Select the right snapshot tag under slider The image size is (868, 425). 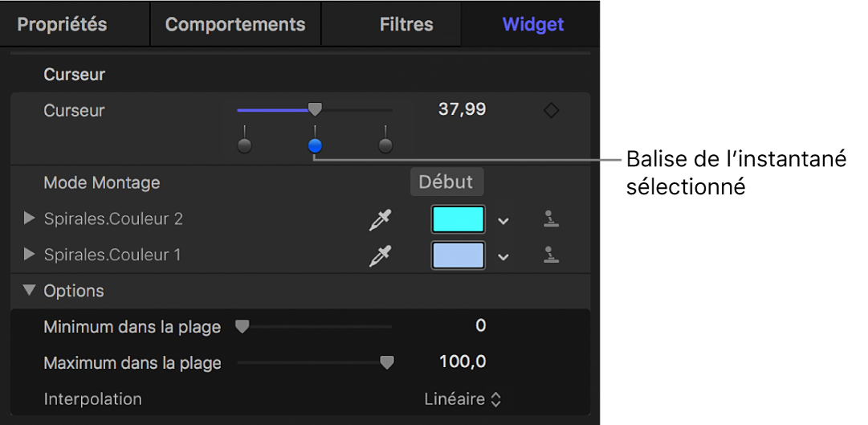click(385, 145)
